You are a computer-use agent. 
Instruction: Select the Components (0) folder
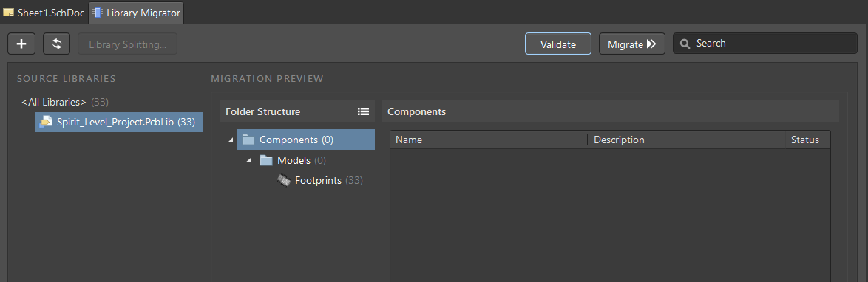click(x=306, y=140)
